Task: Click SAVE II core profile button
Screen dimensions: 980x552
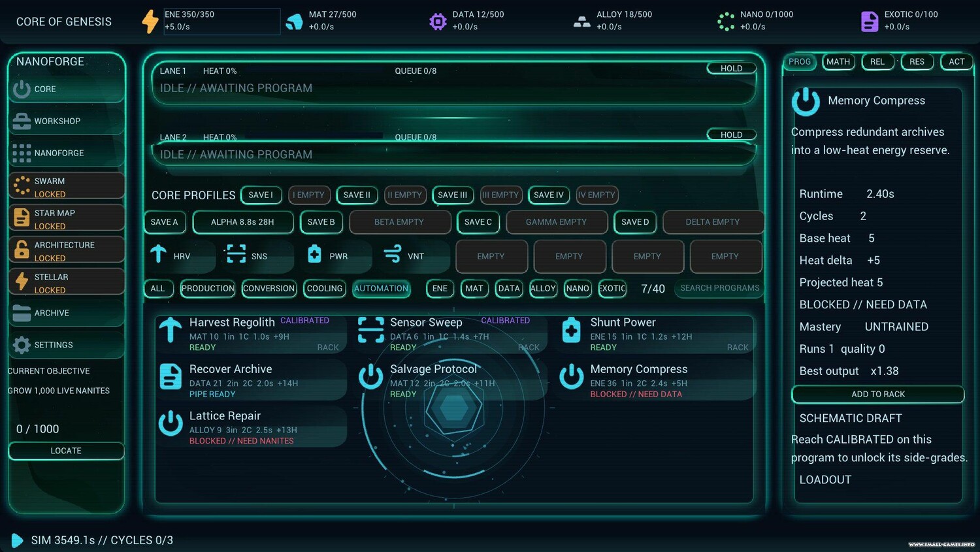Action: click(x=357, y=195)
